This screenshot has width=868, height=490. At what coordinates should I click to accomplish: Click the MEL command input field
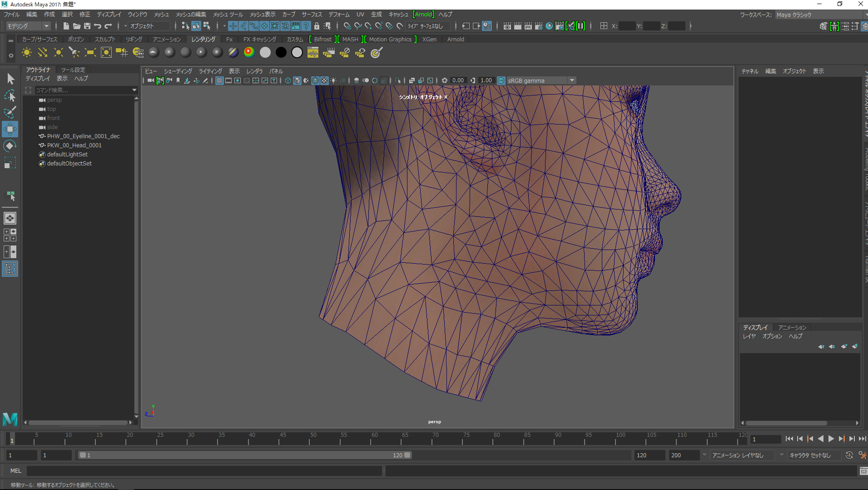point(204,471)
